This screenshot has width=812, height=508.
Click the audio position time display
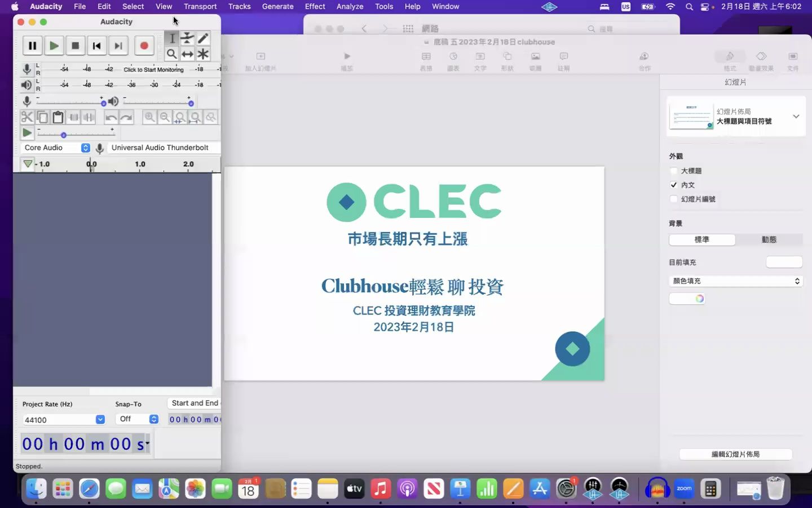pyautogui.click(x=85, y=444)
